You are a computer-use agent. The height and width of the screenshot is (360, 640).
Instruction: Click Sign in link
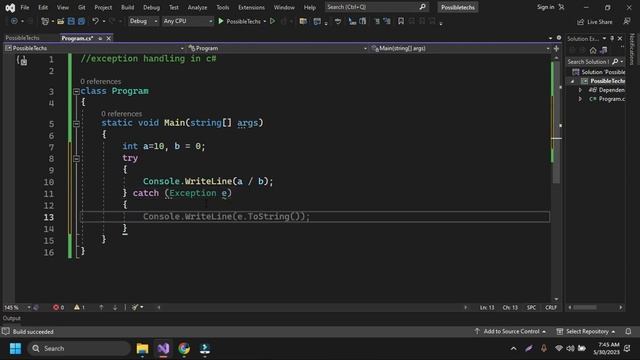click(545, 7)
